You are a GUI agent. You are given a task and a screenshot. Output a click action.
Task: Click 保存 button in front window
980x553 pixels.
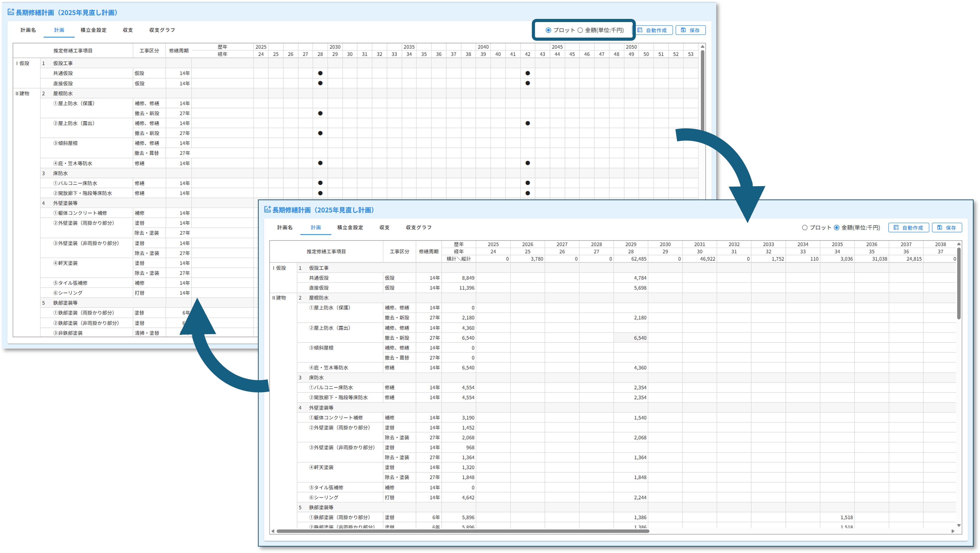[x=947, y=228]
